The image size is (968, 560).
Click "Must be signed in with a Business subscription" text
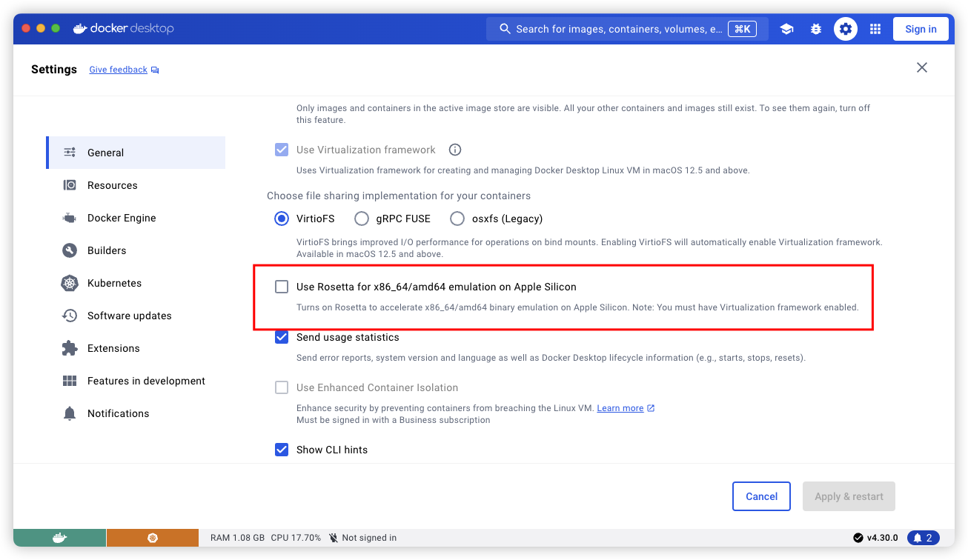[x=394, y=420]
